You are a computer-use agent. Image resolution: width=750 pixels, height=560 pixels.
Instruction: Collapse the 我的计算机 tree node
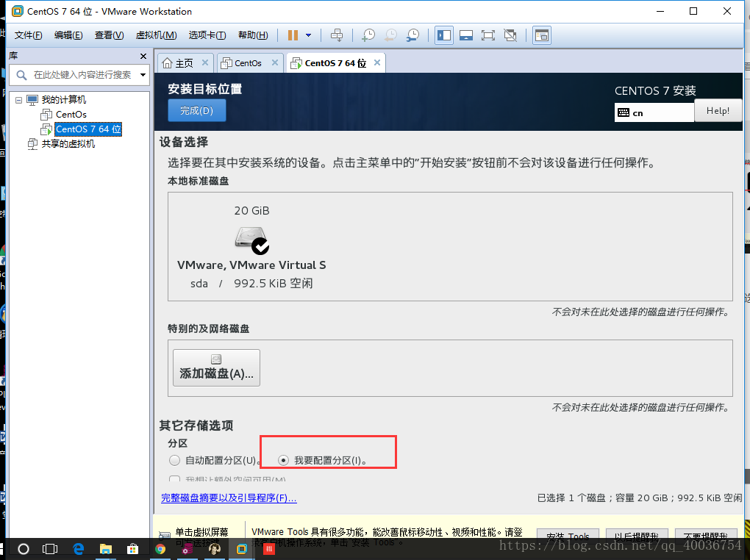click(18, 100)
